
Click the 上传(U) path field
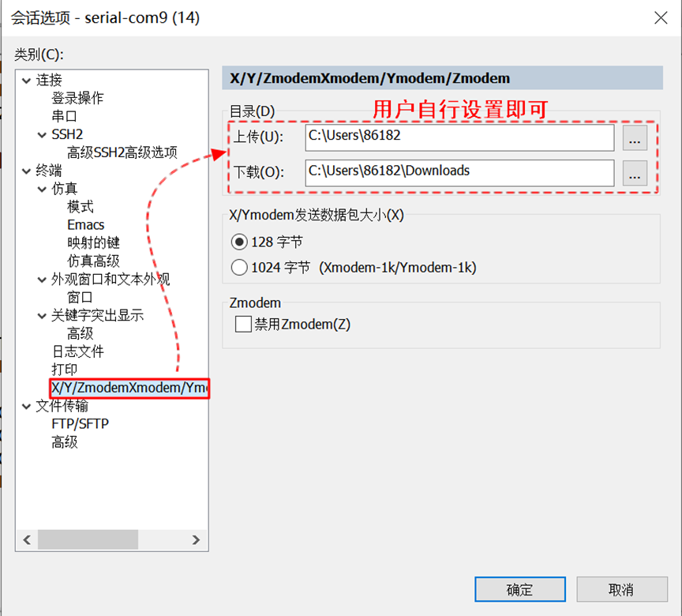pyautogui.click(x=459, y=138)
